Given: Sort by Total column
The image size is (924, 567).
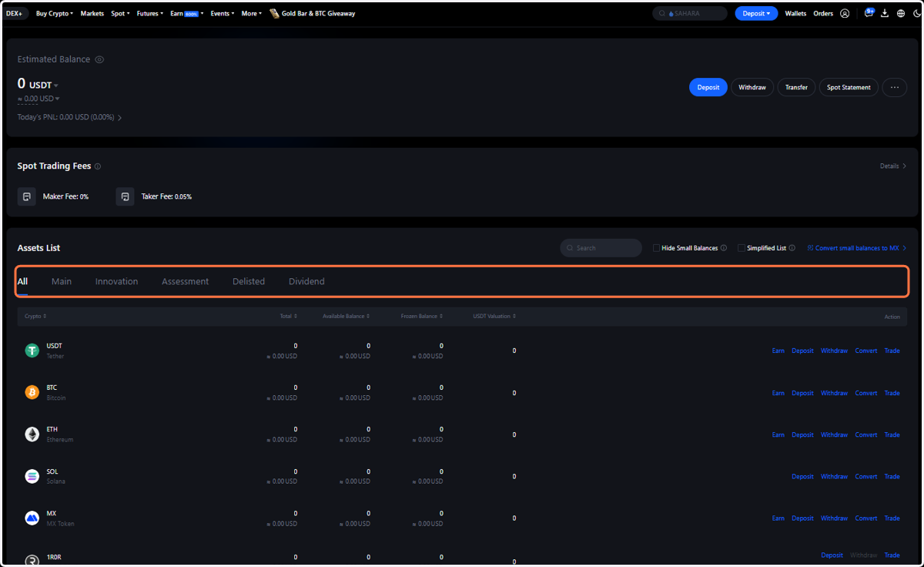Looking at the screenshot, I should [289, 316].
